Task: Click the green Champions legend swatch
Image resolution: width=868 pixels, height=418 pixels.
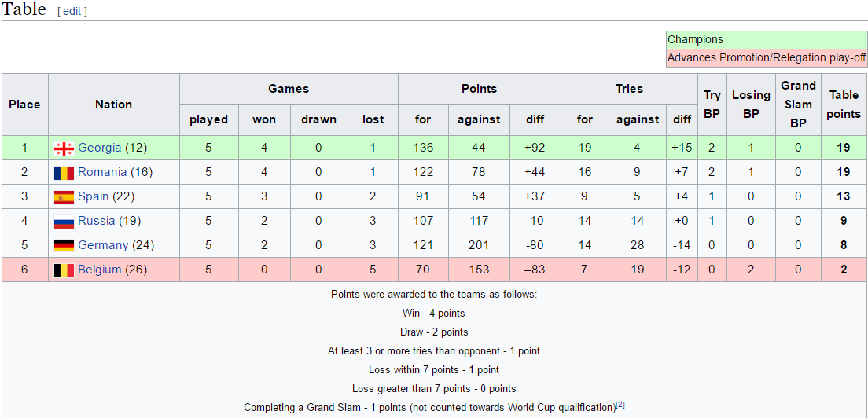Action: pos(766,39)
